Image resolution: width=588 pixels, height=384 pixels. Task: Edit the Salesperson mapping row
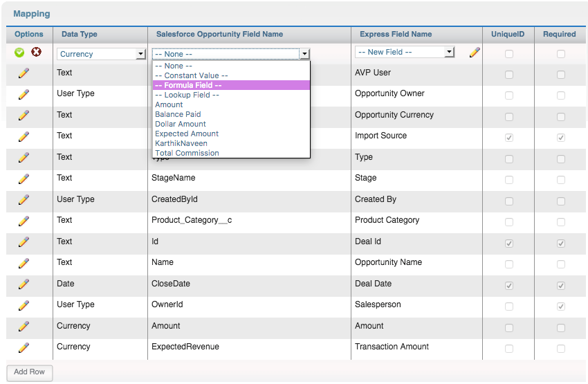pos(24,305)
